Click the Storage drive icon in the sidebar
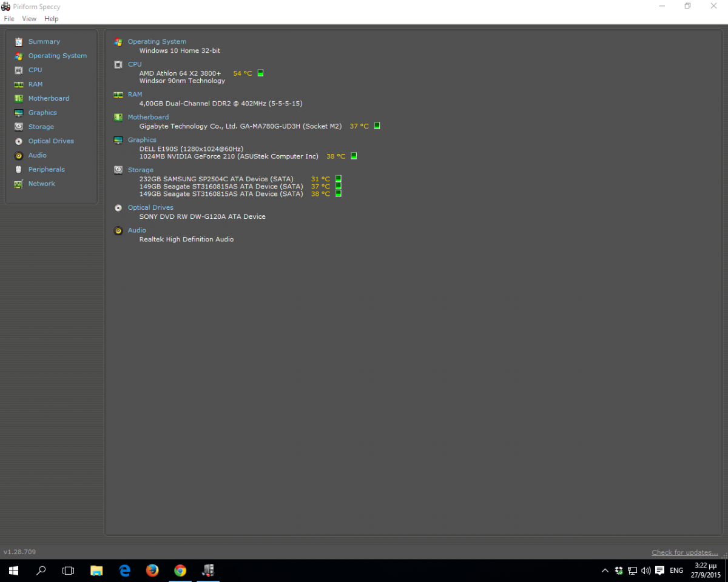The width and height of the screenshot is (728, 582). pyautogui.click(x=18, y=127)
